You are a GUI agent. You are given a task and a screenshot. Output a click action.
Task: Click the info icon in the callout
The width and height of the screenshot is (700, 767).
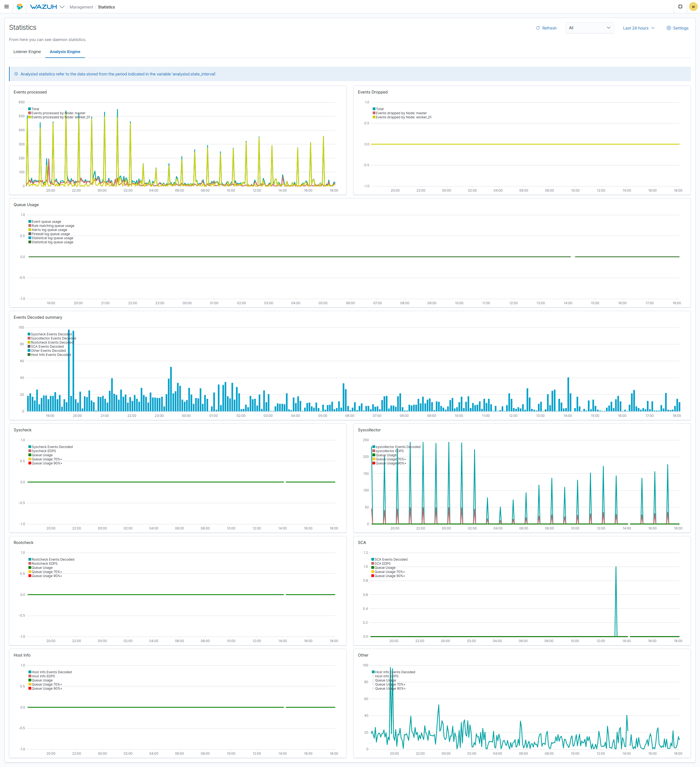tap(16, 74)
